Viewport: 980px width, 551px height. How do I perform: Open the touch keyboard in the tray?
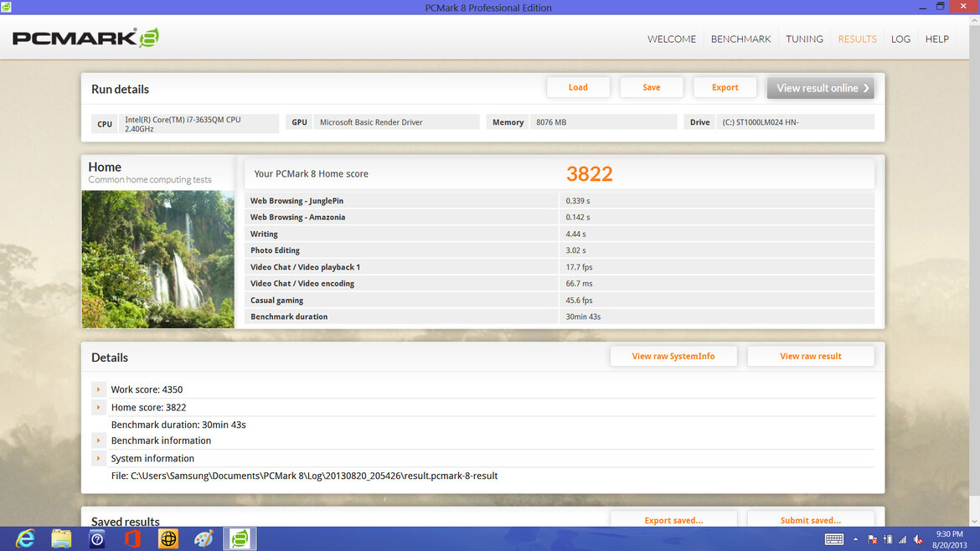(x=833, y=539)
